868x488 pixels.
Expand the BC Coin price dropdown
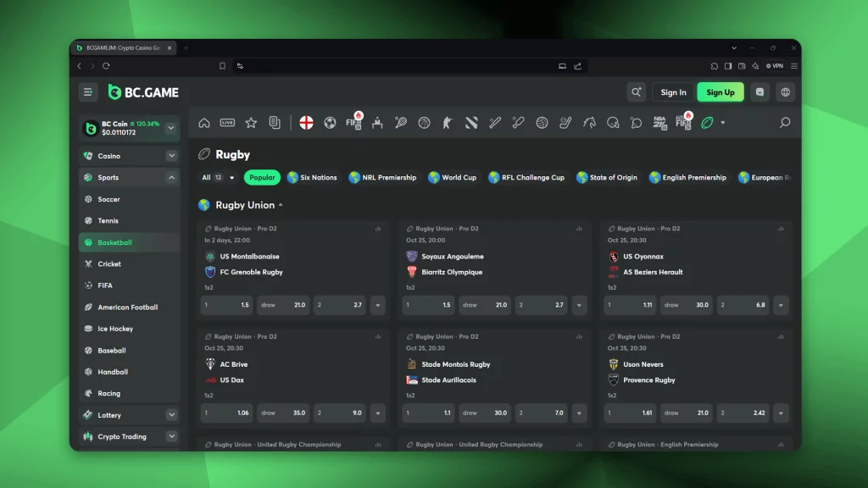[x=171, y=128]
